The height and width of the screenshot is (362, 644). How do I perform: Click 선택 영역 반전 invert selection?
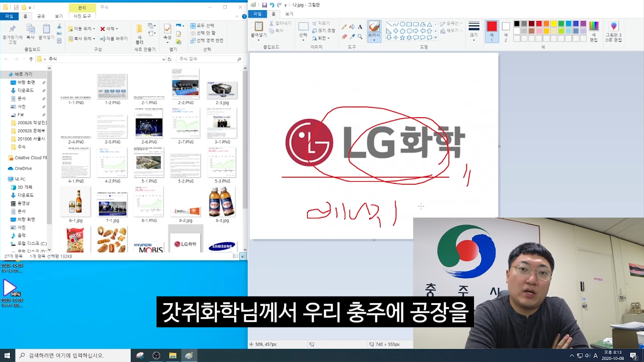[x=207, y=40]
